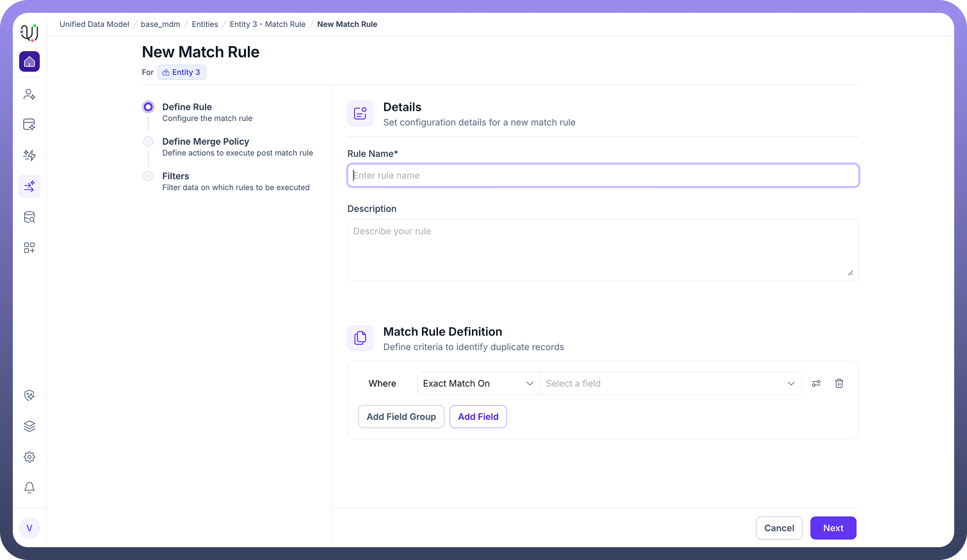The width and height of the screenshot is (967, 560).
Task: Open the lightning transform sidebar icon
Action: (29, 156)
